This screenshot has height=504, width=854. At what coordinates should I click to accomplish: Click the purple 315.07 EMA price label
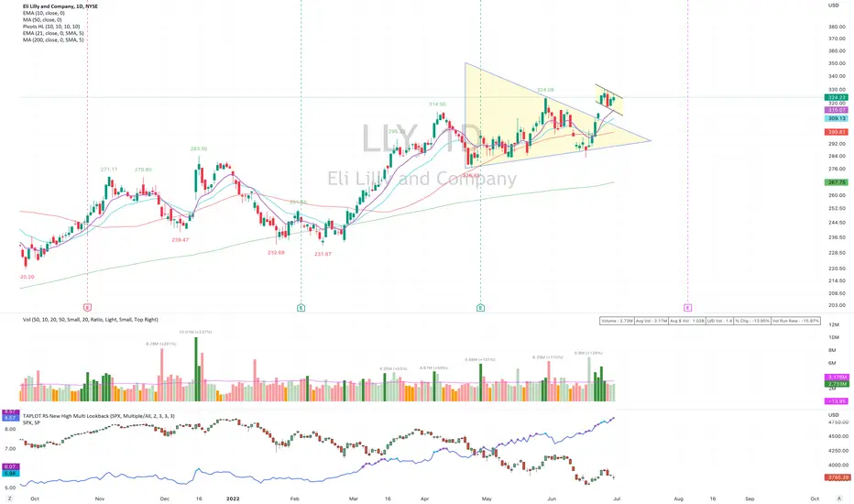(837, 110)
